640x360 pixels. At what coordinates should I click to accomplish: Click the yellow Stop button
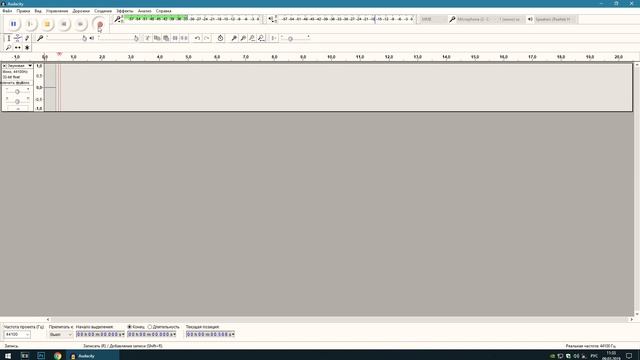47,24
